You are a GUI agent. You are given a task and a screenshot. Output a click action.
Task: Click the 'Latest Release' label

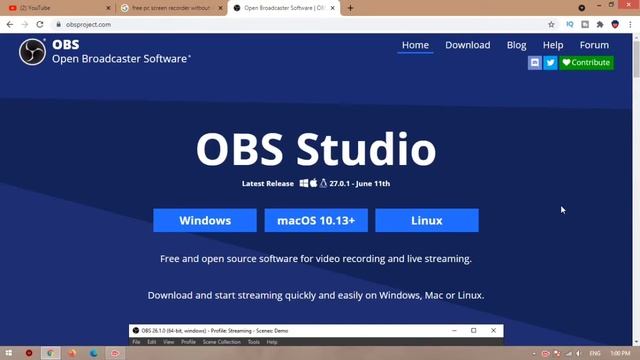point(268,184)
